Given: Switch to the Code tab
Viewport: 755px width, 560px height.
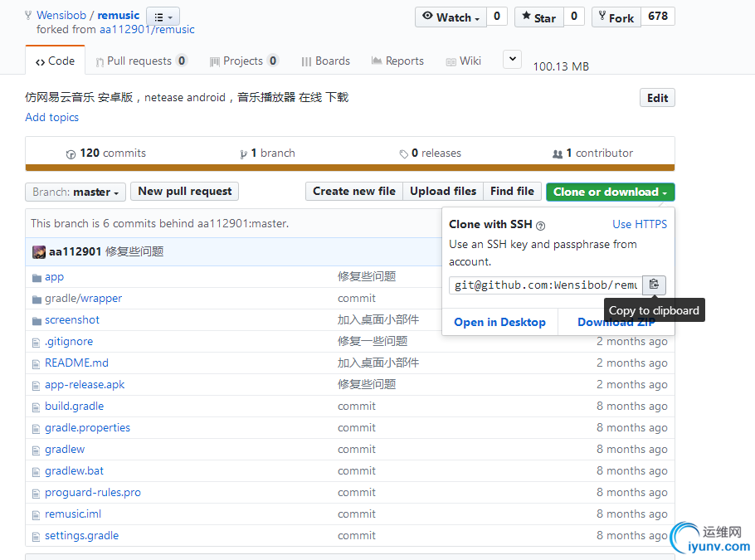Looking at the screenshot, I should tap(55, 61).
